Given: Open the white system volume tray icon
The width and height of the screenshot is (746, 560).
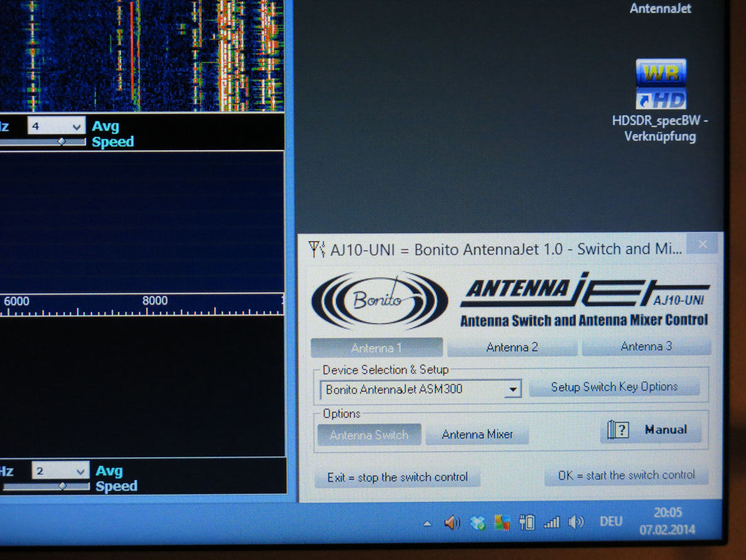Looking at the screenshot, I should (576, 522).
